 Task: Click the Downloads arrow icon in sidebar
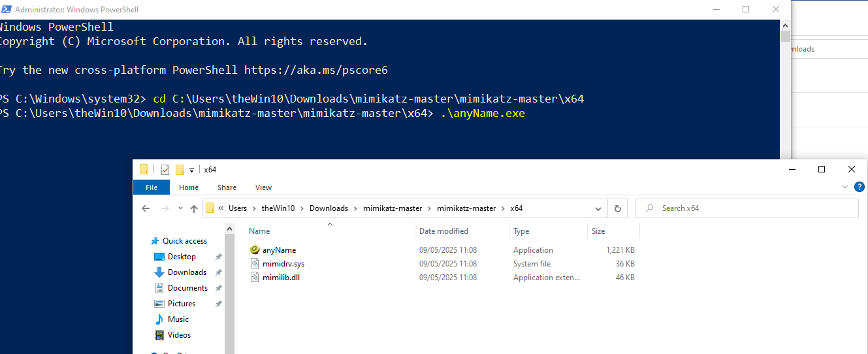[x=159, y=272]
